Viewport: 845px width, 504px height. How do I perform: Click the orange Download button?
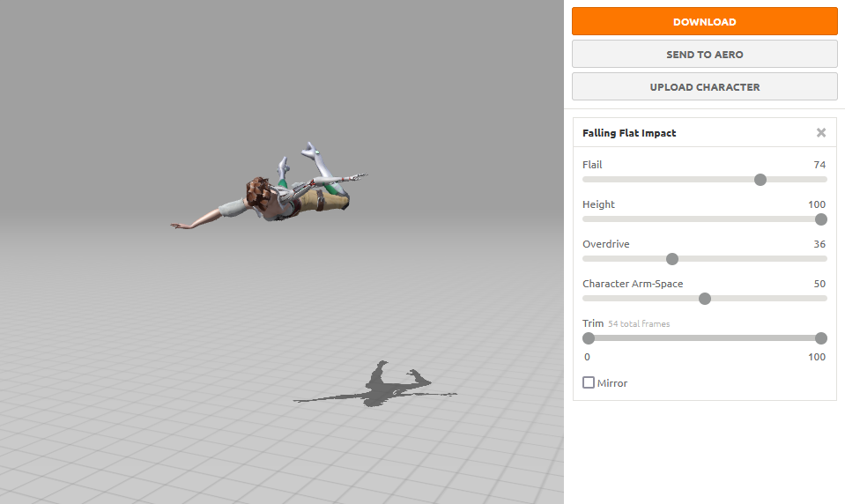coord(704,22)
